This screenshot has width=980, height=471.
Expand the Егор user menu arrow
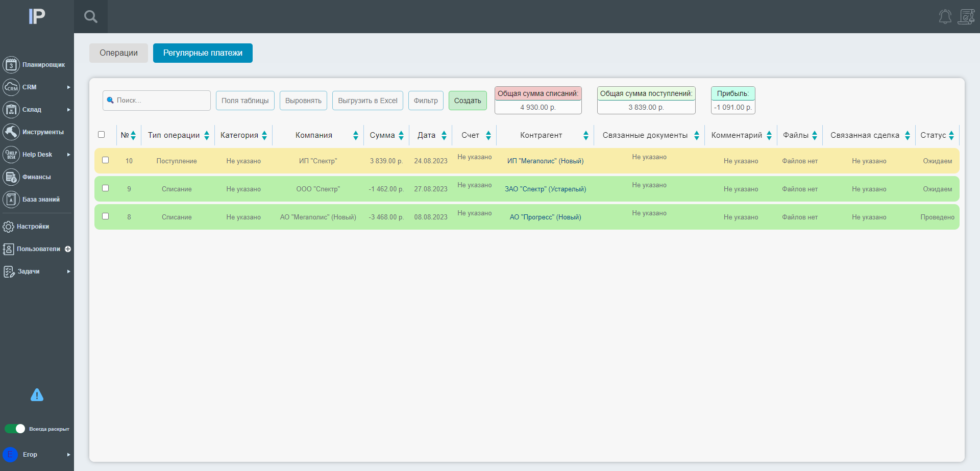pos(68,455)
